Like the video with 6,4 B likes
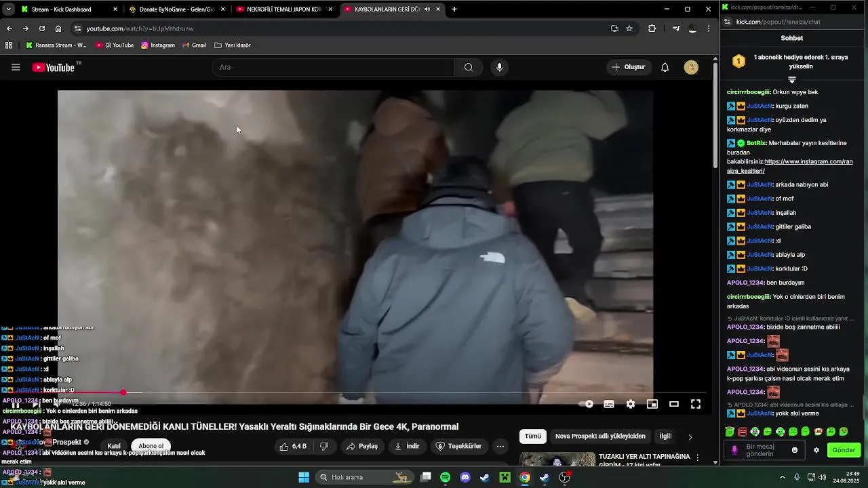This screenshot has height=488, width=868. 293,446
